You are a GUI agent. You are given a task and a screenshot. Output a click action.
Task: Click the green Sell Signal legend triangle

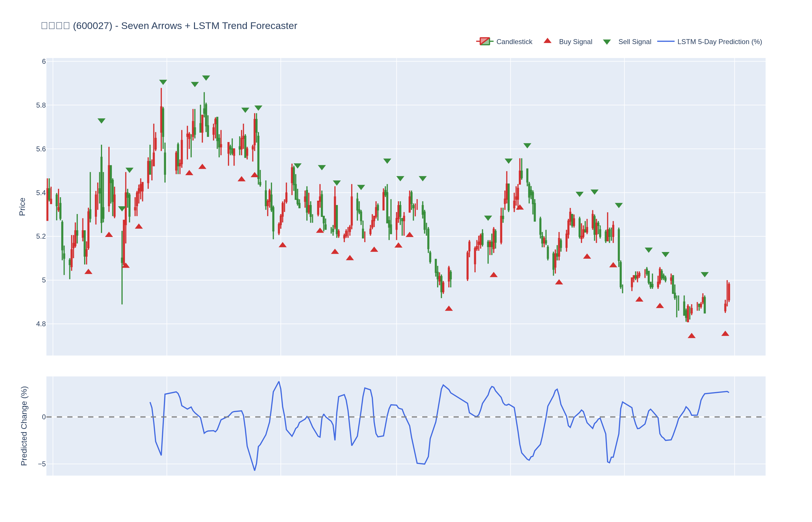tap(607, 42)
